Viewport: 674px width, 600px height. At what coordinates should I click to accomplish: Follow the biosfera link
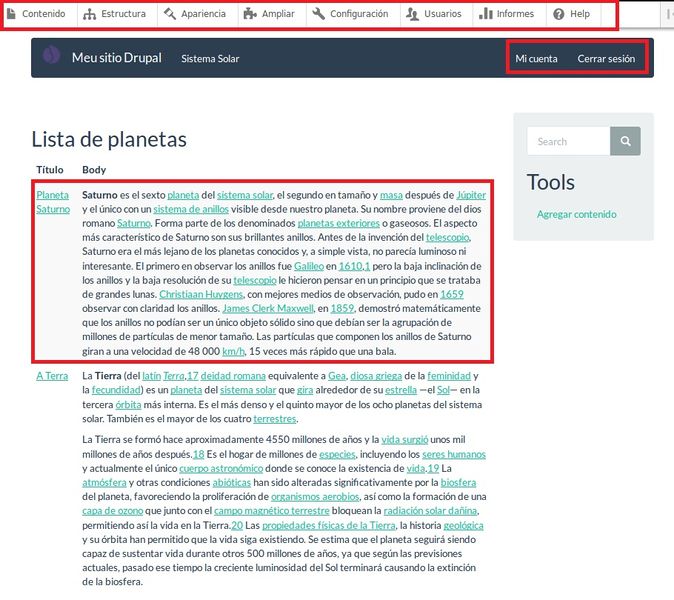point(458,483)
